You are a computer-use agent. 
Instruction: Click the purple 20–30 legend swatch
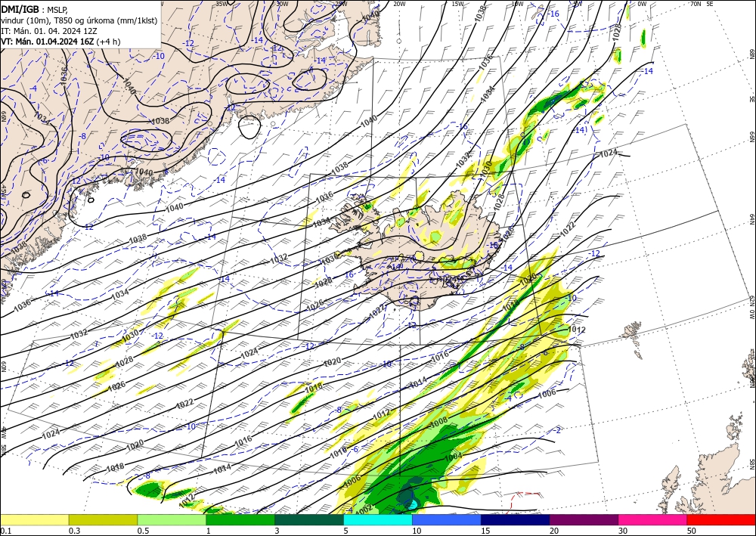pyautogui.click(x=584, y=519)
